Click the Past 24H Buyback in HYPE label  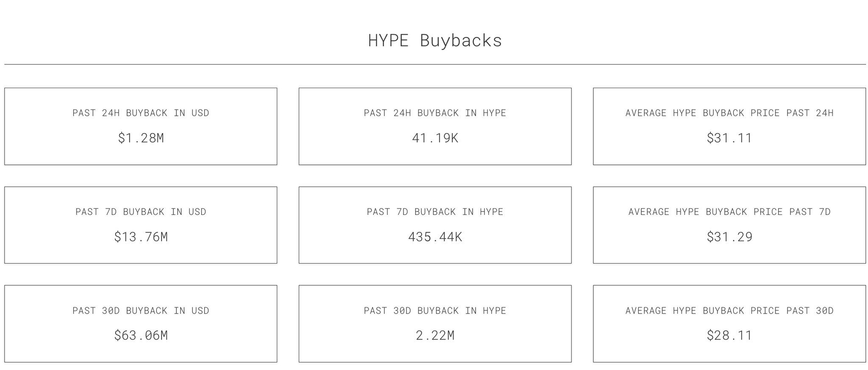(435, 113)
